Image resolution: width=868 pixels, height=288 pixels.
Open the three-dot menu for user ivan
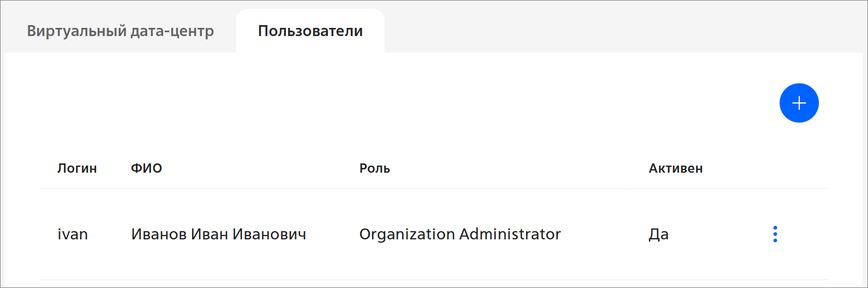coord(775,234)
